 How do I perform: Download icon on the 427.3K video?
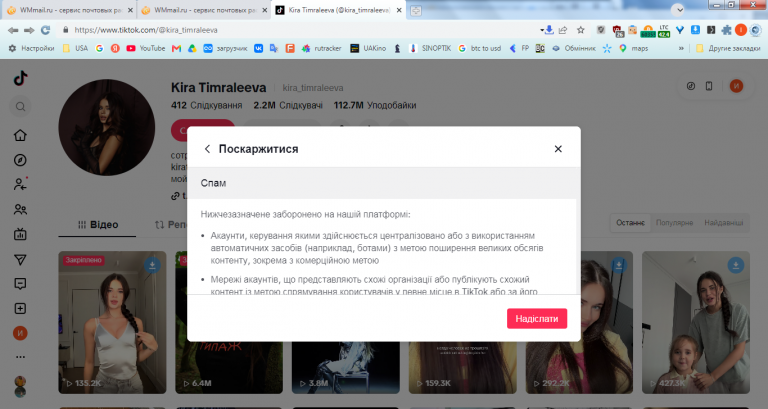[x=736, y=265]
